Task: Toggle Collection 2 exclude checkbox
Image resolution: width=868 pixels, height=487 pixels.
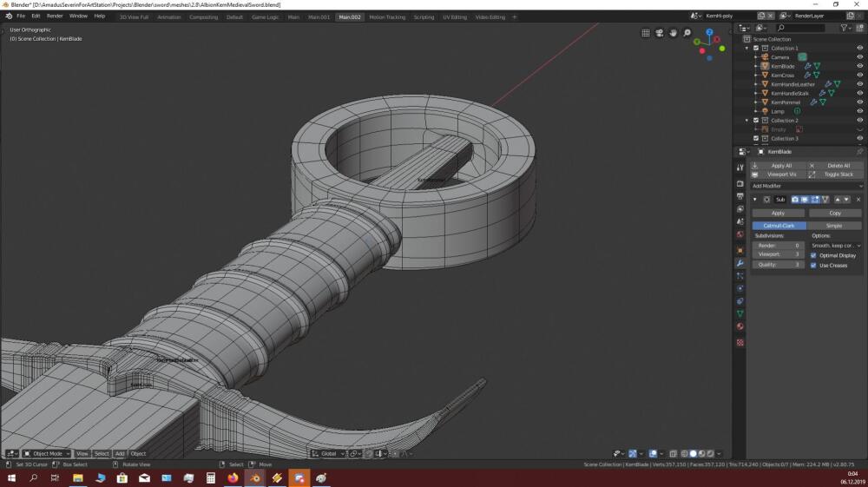Action: coord(756,121)
